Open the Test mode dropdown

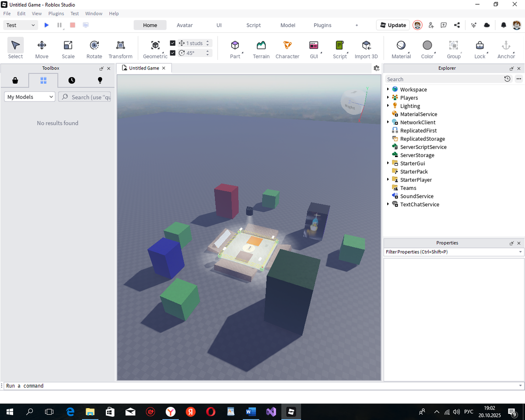pos(20,25)
